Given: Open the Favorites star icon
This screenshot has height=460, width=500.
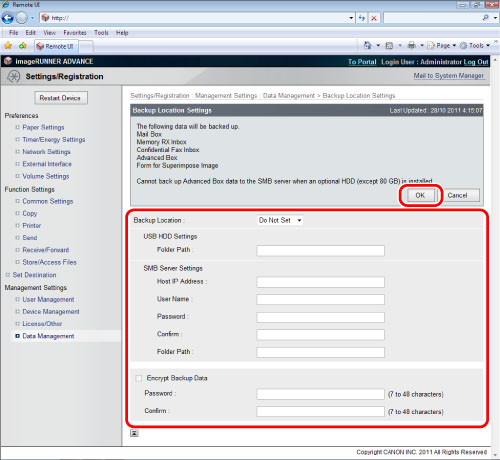Looking at the screenshot, I should [8, 46].
